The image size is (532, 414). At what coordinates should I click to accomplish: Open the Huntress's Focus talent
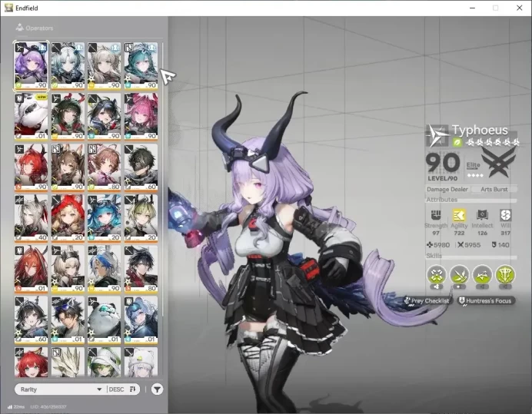485,301
